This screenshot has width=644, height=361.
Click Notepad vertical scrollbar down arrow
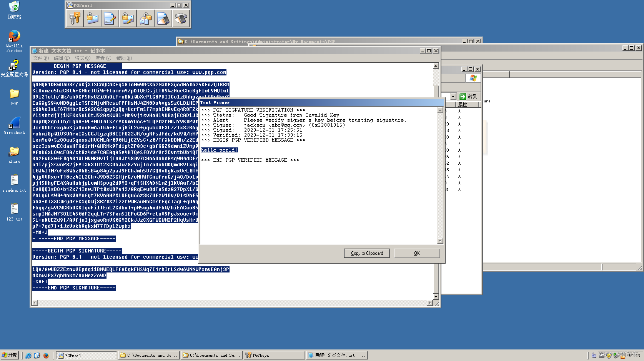point(436,297)
